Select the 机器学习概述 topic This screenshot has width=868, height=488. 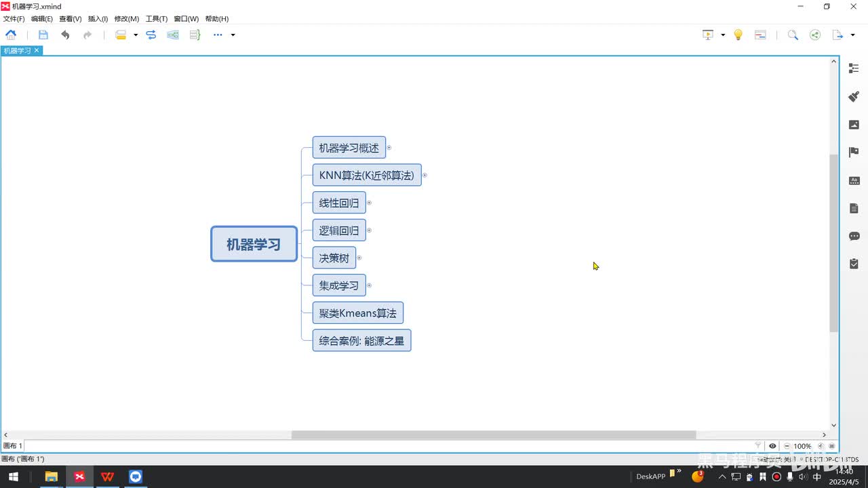[x=349, y=148]
